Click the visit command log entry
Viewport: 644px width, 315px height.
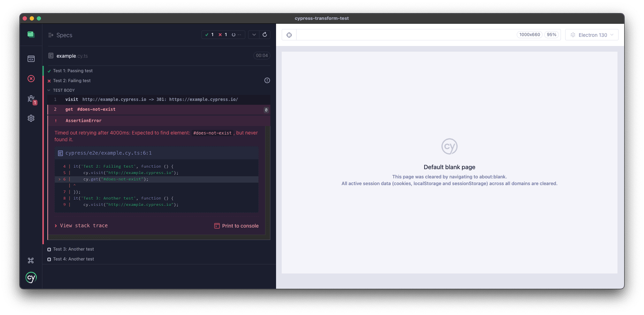(152, 99)
